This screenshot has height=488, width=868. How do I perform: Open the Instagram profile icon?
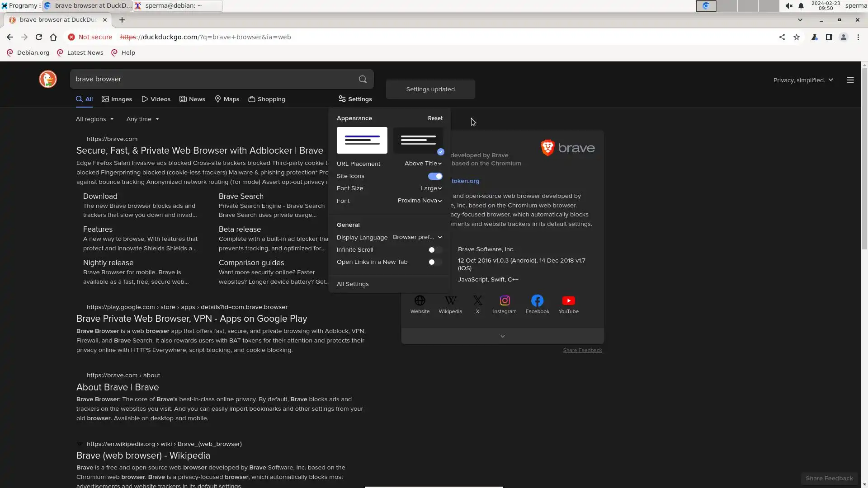tap(505, 301)
